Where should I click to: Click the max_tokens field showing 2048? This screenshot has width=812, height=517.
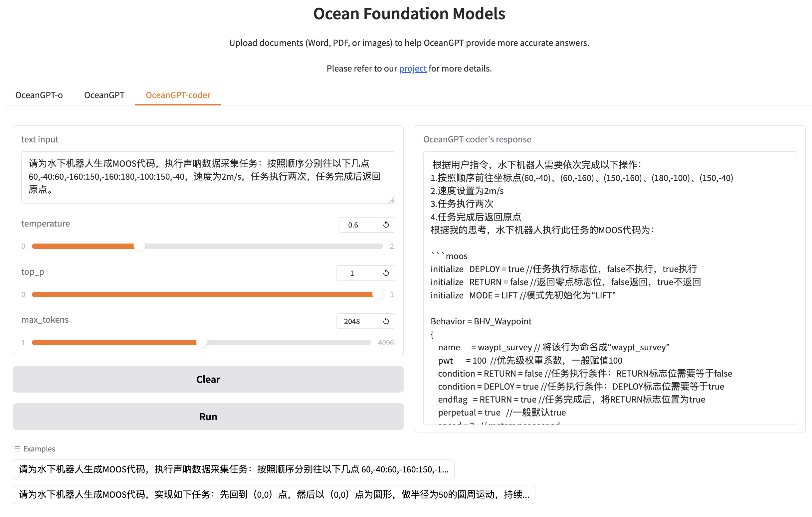point(356,321)
